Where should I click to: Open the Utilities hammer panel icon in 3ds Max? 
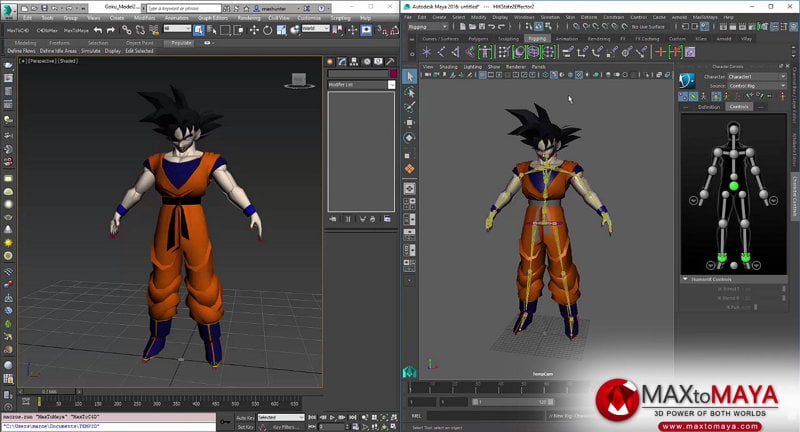[390, 62]
